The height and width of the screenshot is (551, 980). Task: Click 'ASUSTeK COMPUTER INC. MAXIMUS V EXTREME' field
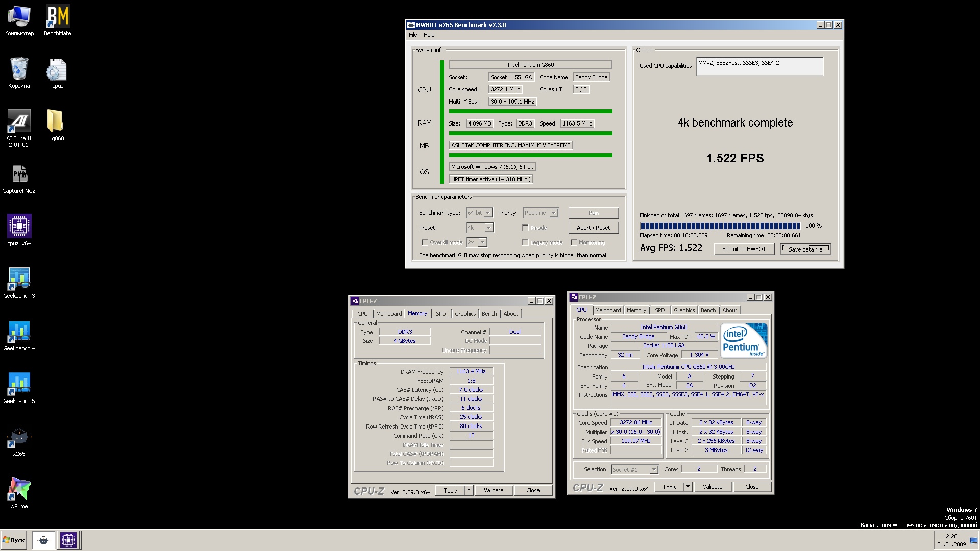511,145
